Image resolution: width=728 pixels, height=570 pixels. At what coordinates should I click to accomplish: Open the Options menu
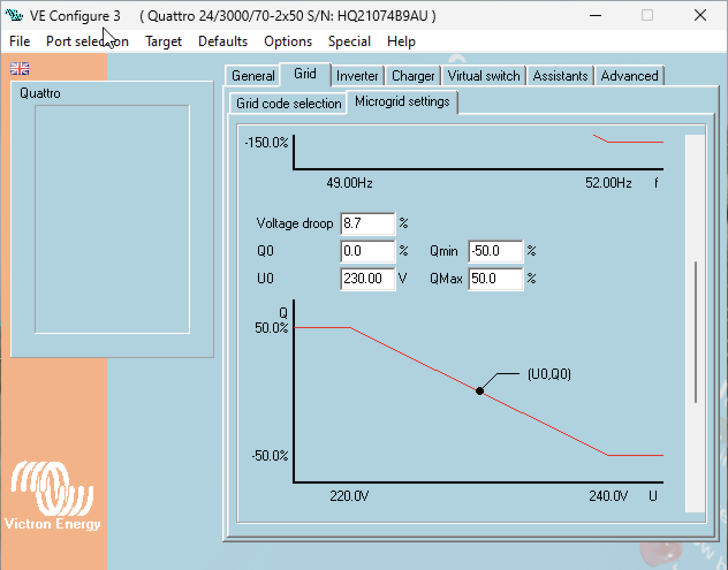coord(288,41)
